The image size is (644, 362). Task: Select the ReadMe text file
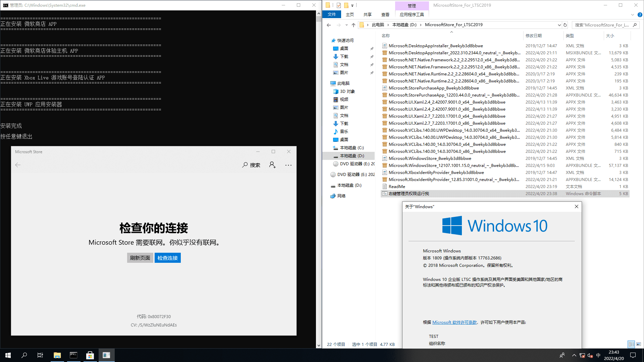pyautogui.click(x=397, y=187)
